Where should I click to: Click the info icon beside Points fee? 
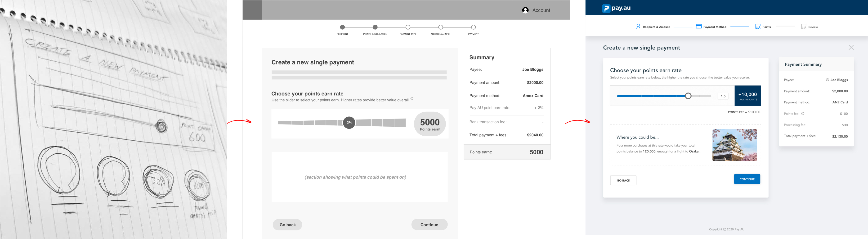click(x=803, y=114)
